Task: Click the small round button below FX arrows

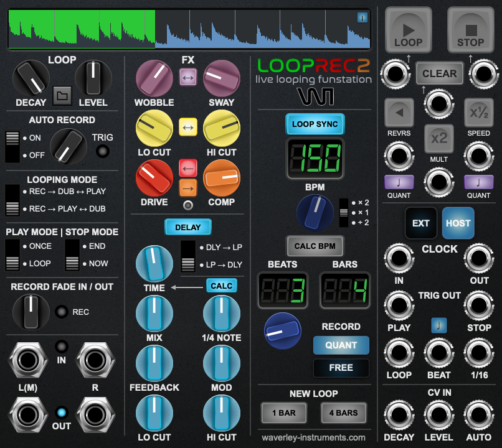Action: [188, 205]
